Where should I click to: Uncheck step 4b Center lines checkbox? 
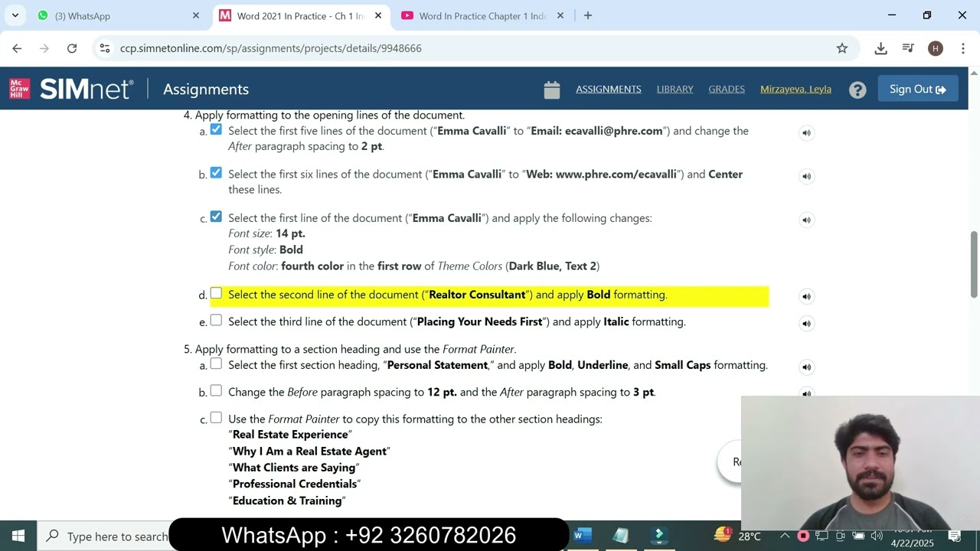coord(216,173)
